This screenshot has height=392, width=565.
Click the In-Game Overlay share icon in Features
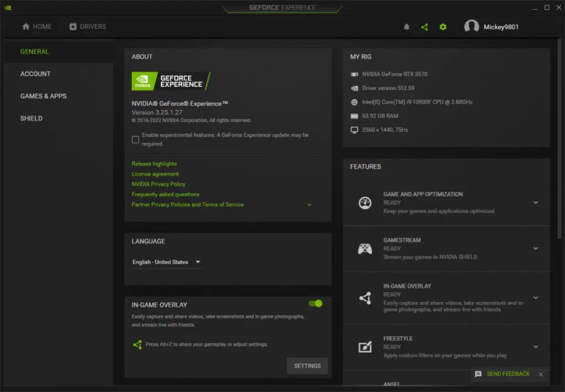(365, 298)
